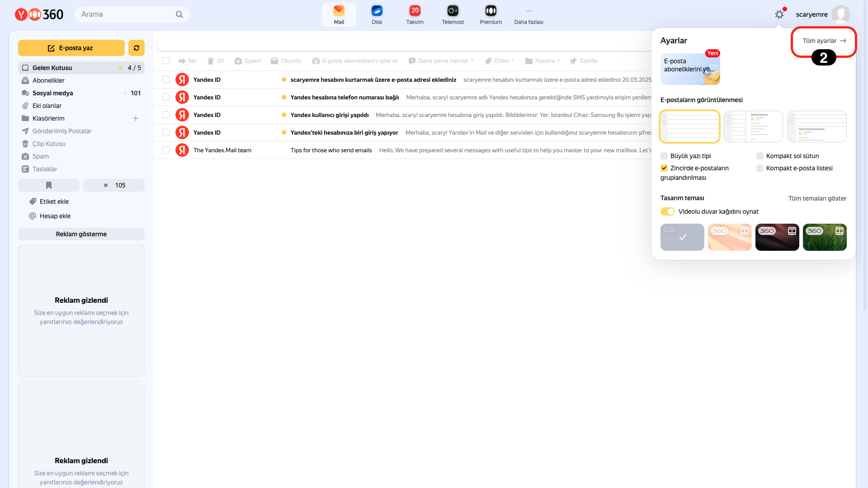868x488 pixels.
Task: Click the unread 105 filter button
Action: click(114, 185)
